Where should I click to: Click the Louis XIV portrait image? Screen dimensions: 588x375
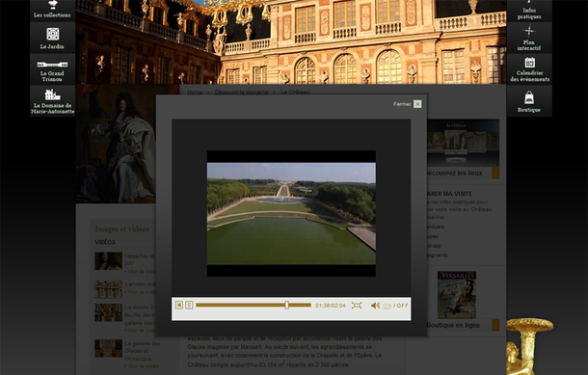[x=117, y=145]
